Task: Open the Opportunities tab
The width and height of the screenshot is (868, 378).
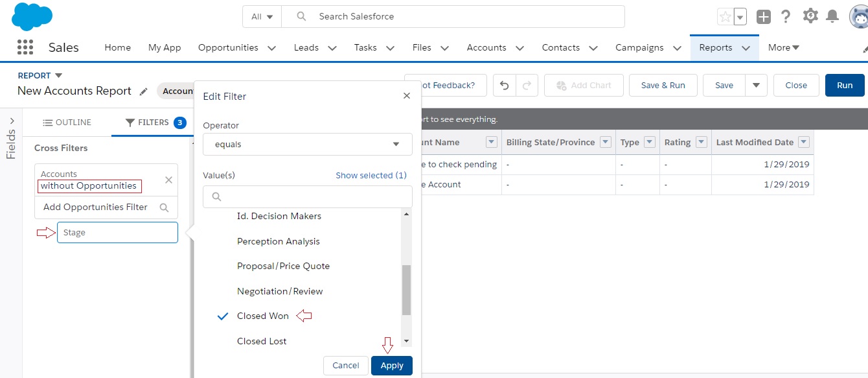Action: point(228,47)
